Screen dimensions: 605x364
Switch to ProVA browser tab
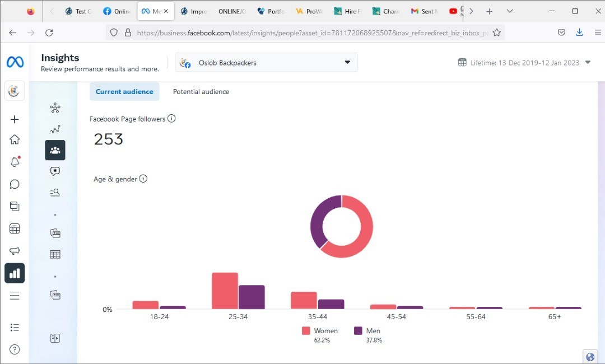click(x=309, y=11)
